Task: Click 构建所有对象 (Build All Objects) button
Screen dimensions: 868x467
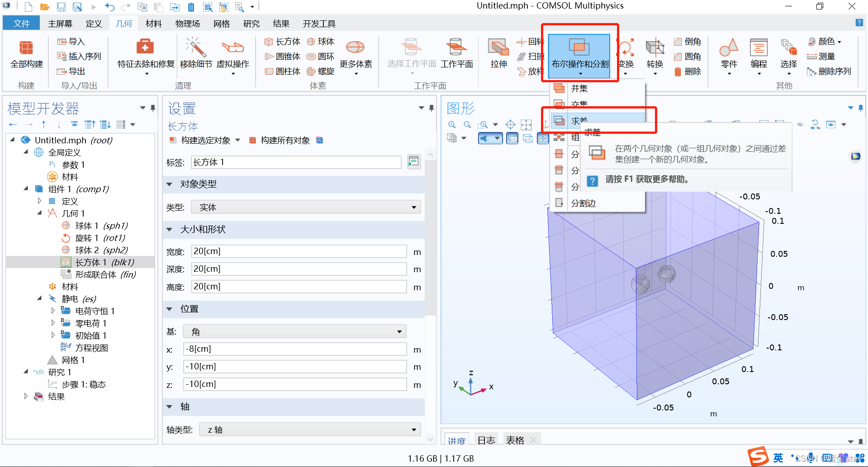Action: pos(280,140)
